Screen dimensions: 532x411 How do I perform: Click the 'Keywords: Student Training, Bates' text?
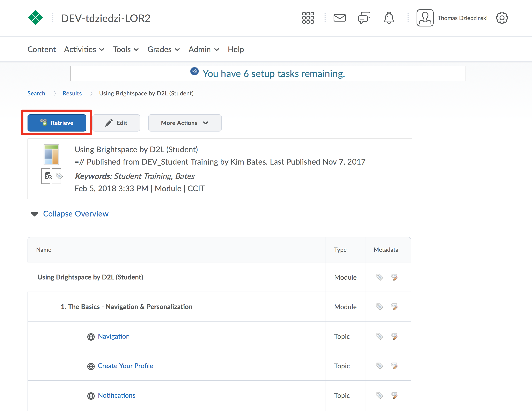(x=135, y=176)
